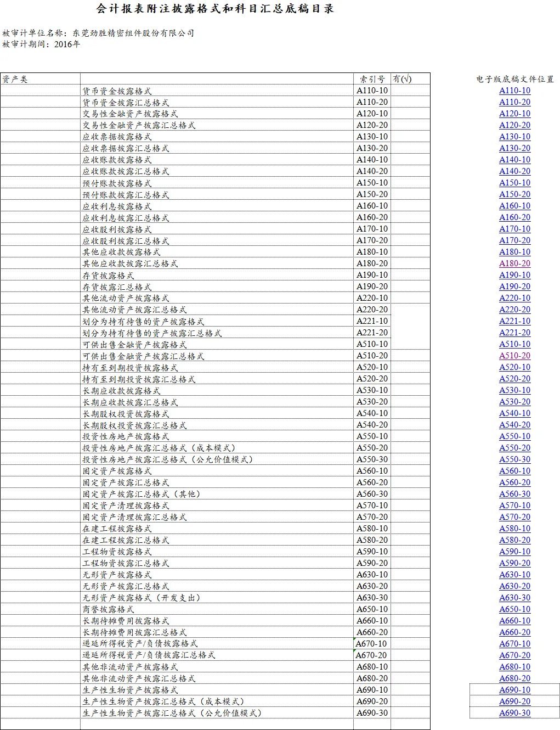Click the A580-20 hyperlink
The width and height of the screenshot is (560, 730).
coord(514,540)
